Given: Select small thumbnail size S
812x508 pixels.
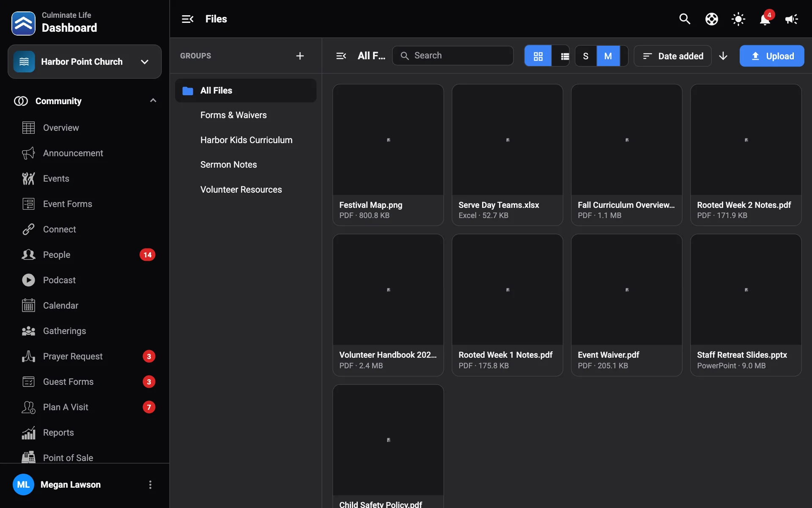Looking at the screenshot, I should click(586, 56).
